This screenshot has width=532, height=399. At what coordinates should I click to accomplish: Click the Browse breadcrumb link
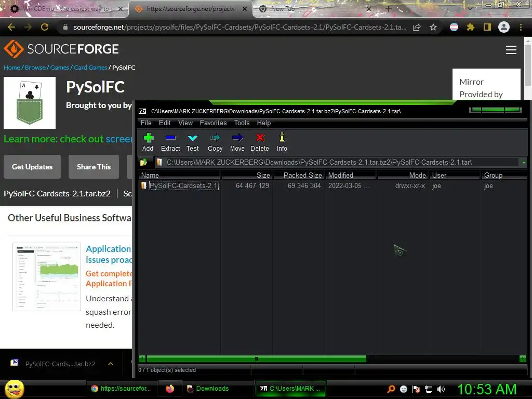[35, 68]
